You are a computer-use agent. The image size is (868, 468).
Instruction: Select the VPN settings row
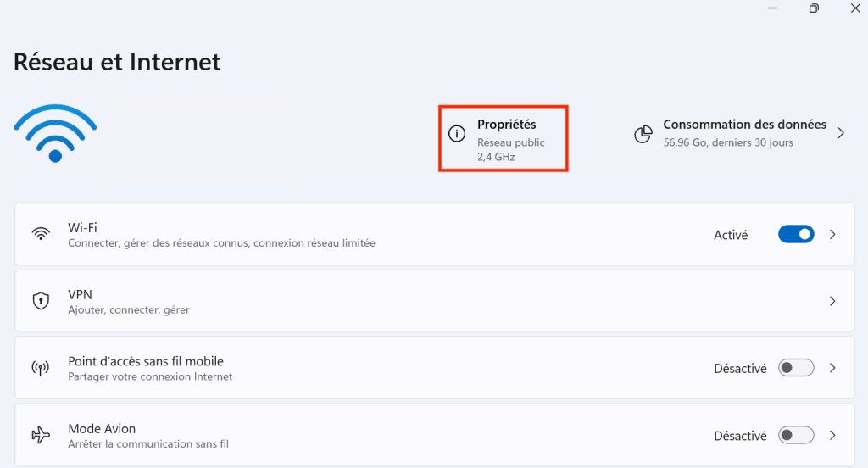tap(339, 301)
